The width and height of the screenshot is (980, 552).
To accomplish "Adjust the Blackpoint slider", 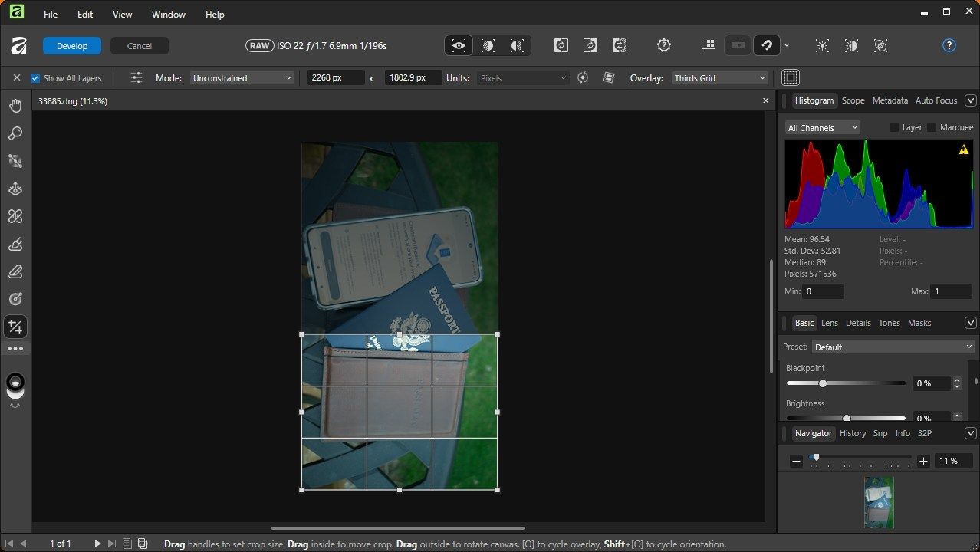I will pyautogui.click(x=846, y=383).
